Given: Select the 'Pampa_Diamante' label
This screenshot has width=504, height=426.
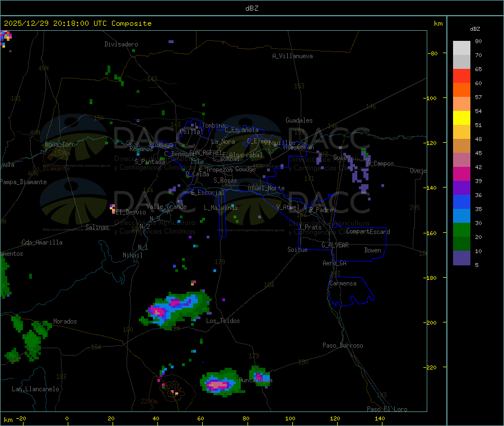Looking at the screenshot, I should point(24,182).
